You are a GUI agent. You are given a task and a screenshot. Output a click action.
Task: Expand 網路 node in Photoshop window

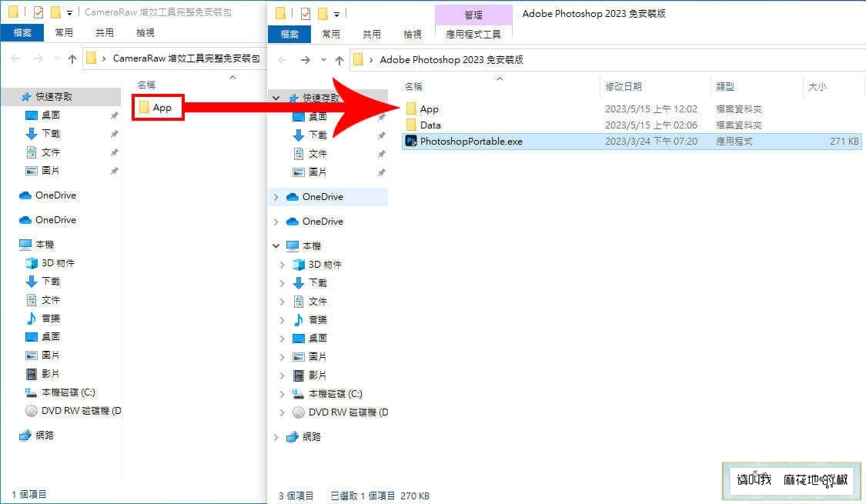tap(276, 437)
